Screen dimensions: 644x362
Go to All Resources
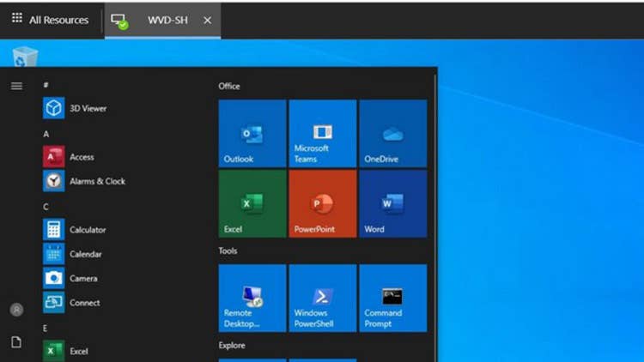(x=50, y=20)
